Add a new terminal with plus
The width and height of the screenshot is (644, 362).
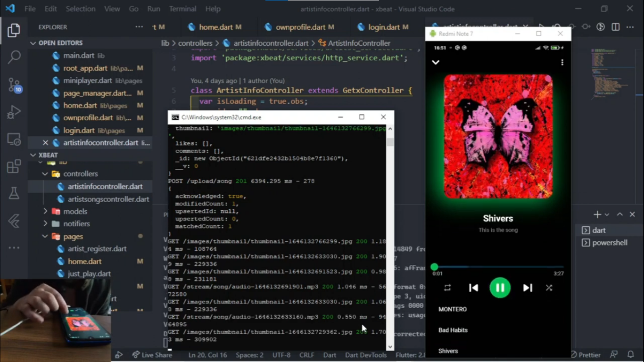[x=597, y=214]
